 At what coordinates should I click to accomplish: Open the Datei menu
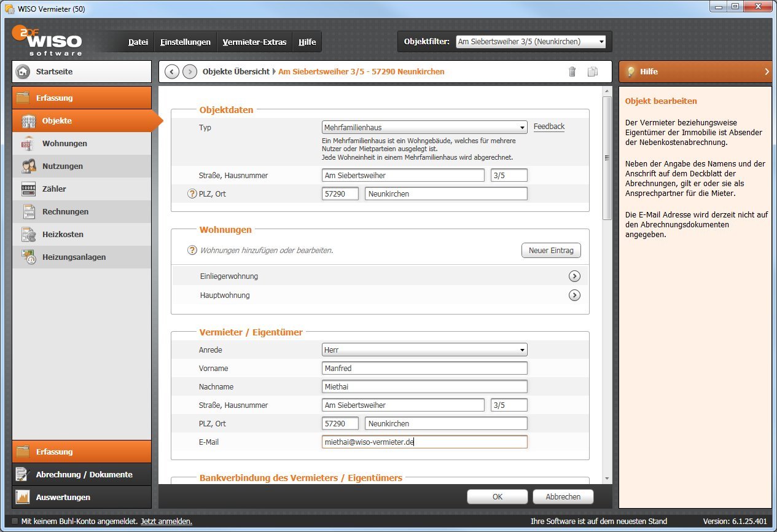[x=138, y=42]
